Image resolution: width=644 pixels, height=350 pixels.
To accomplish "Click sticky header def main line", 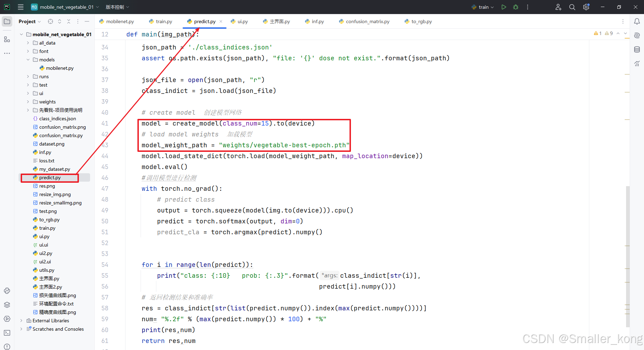I will coord(163,34).
